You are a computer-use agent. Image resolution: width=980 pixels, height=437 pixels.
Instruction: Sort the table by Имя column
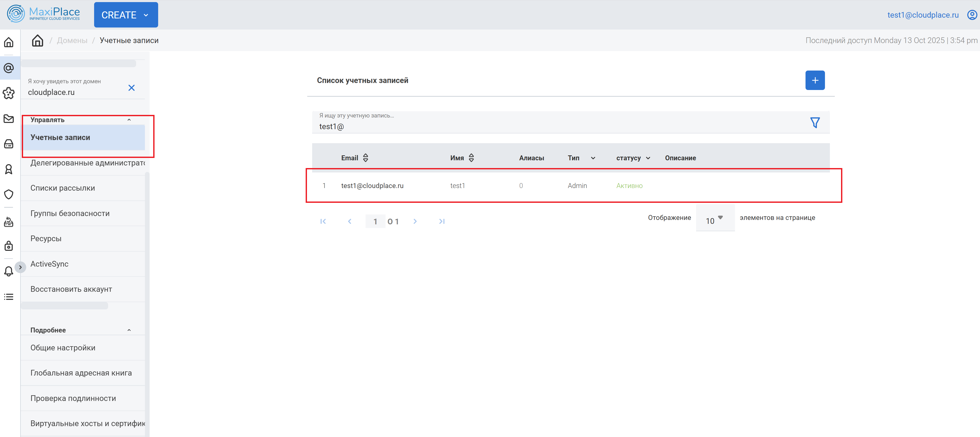click(x=471, y=158)
